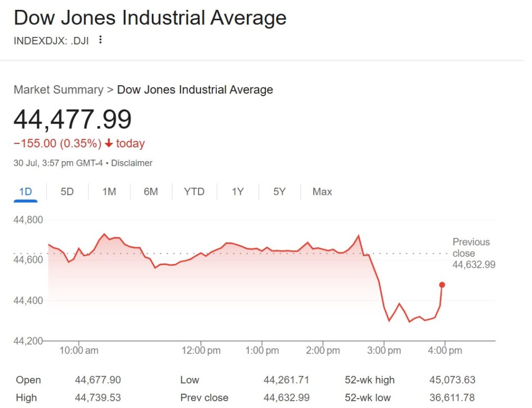Select the active 1D tab
Screen dimensions: 532x408
(x=25, y=191)
